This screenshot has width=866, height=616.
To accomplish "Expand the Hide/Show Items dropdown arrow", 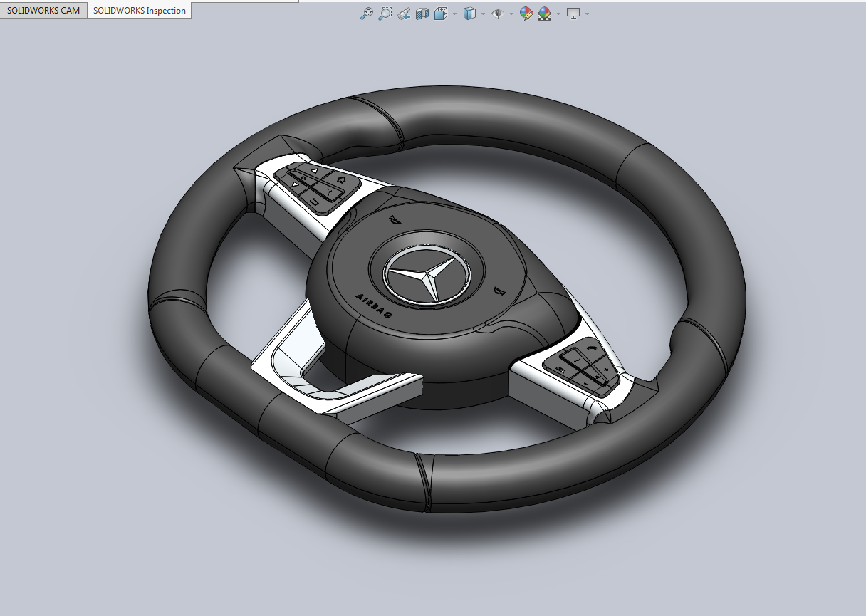I will click(511, 14).
